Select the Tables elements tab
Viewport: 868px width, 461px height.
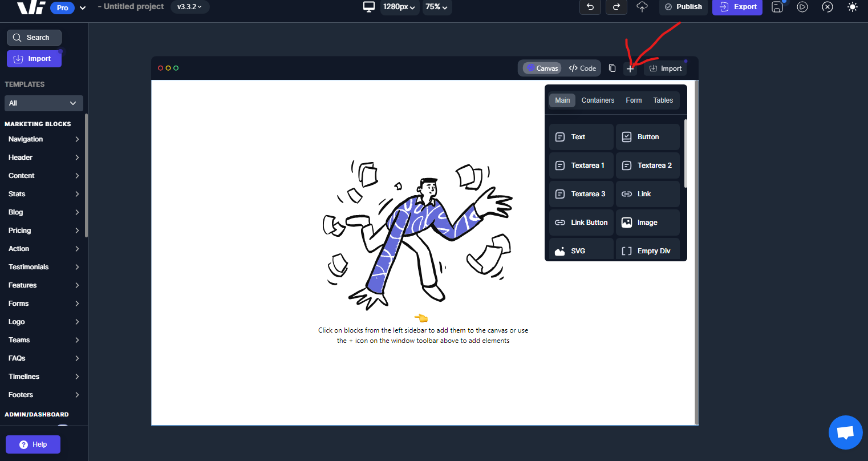pyautogui.click(x=663, y=100)
